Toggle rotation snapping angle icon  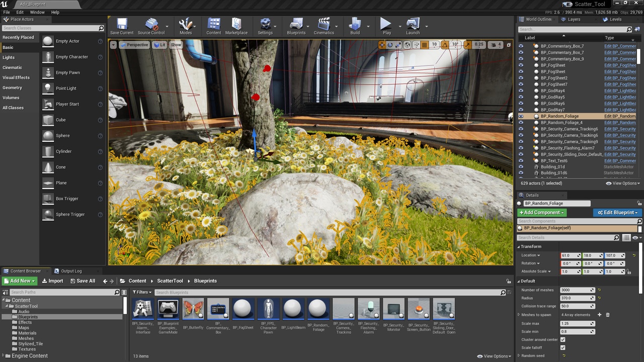point(445,45)
